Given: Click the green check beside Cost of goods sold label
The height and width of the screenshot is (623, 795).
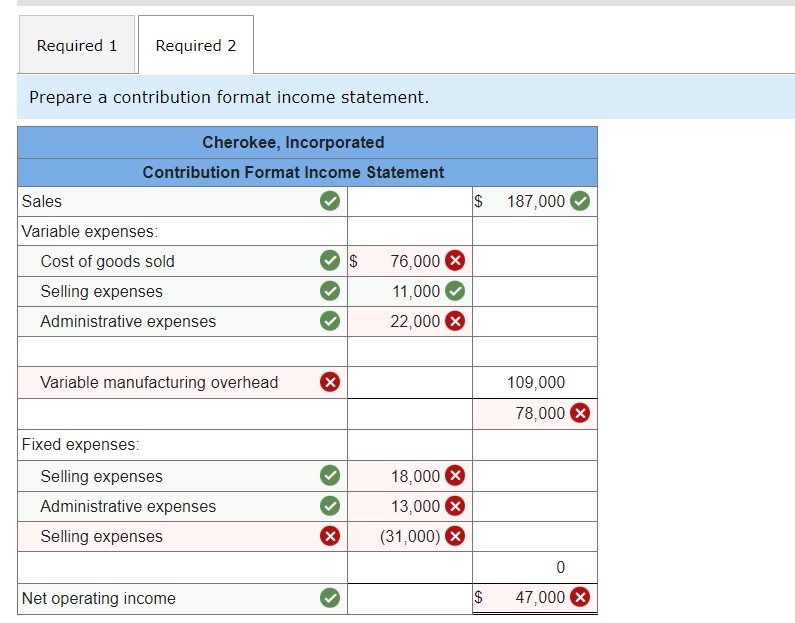Looking at the screenshot, I should pos(330,261).
